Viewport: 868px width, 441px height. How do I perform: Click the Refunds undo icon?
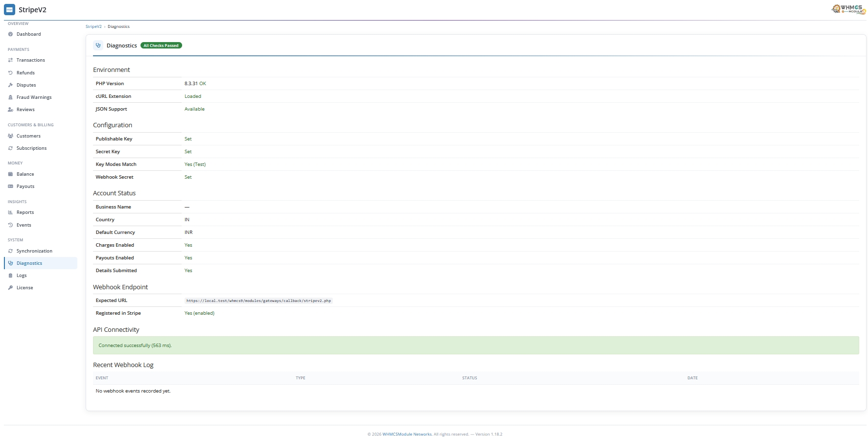10,73
